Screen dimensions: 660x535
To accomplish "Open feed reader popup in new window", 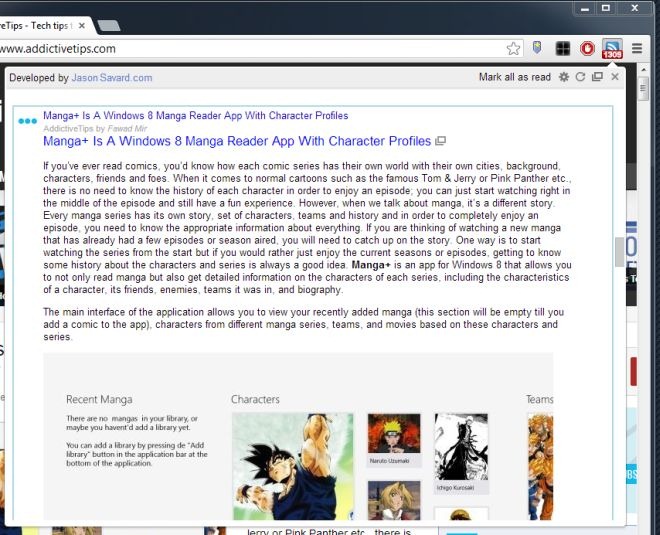I will click(597, 77).
